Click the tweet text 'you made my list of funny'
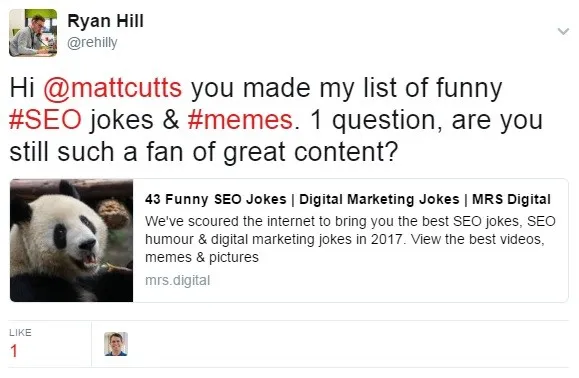579x378 pixels. 346,88
